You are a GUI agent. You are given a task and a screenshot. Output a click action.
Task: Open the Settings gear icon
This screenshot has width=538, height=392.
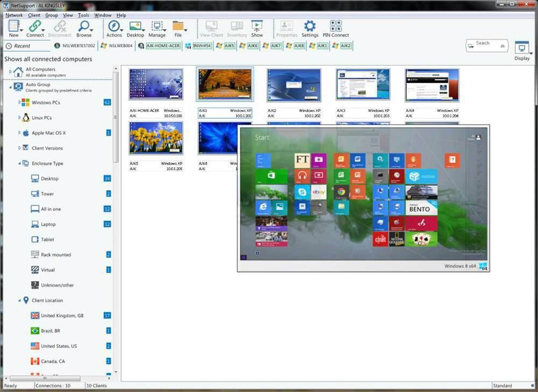coord(309,26)
